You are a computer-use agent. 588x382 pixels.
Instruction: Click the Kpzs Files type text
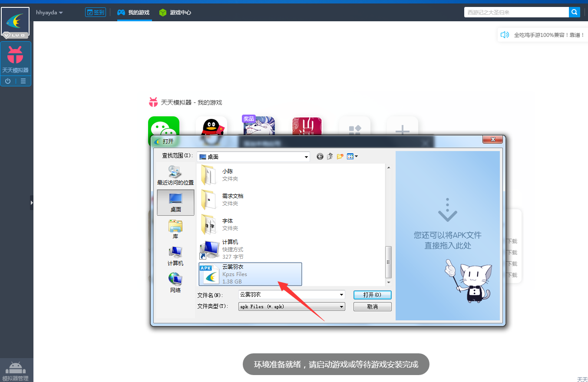[x=235, y=274]
